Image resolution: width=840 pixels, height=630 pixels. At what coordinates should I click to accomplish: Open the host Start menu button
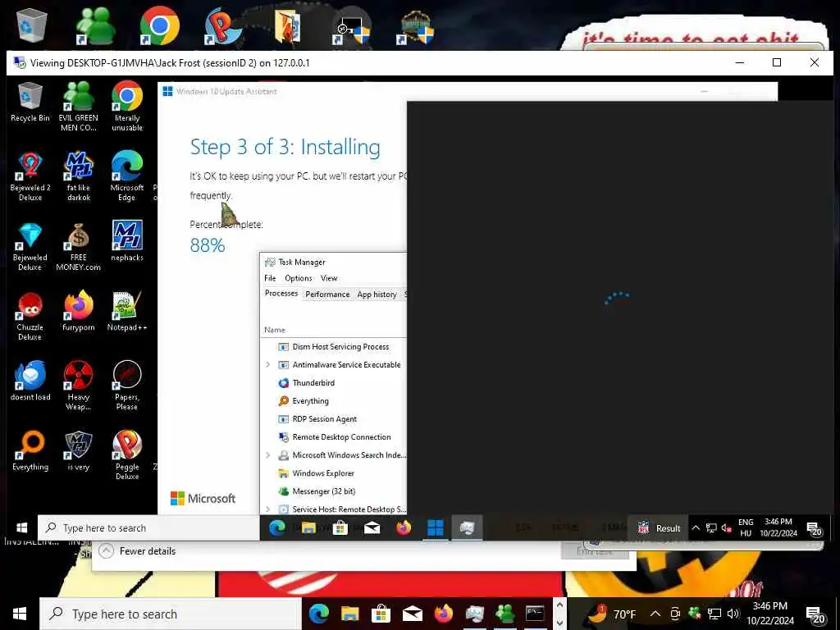click(x=20, y=614)
